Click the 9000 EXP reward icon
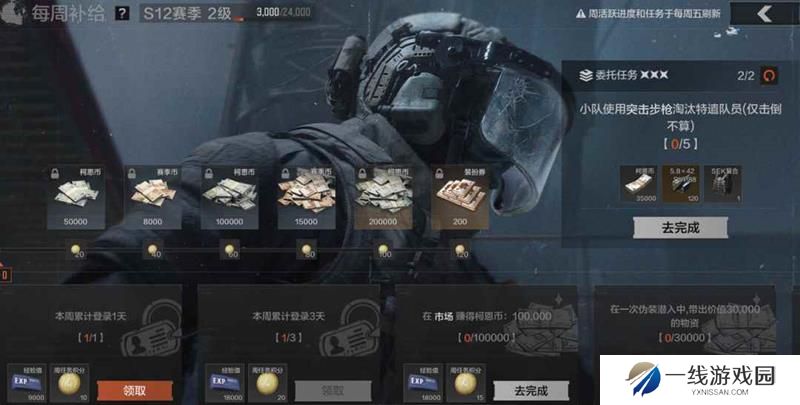Viewport: 800px width, 405px height. pyautogui.click(x=27, y=383)
